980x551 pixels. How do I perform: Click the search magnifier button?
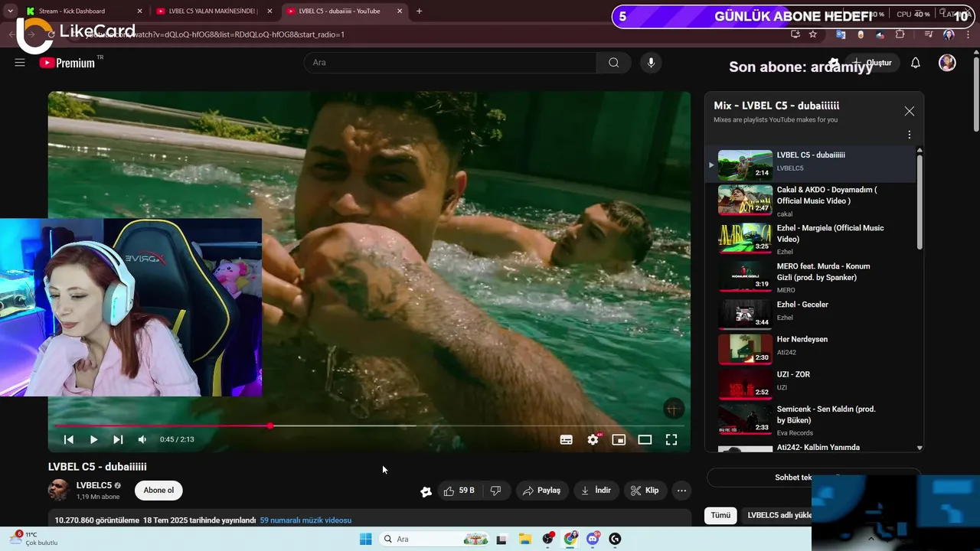coord(613,63)
